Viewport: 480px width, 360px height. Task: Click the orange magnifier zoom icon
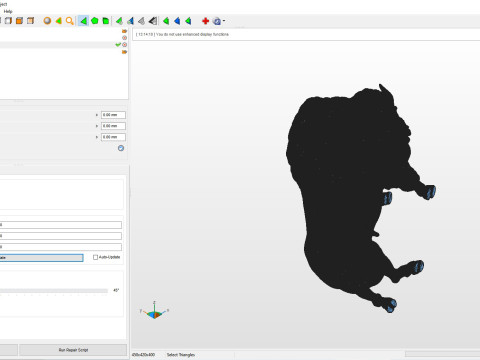(69, 21)
